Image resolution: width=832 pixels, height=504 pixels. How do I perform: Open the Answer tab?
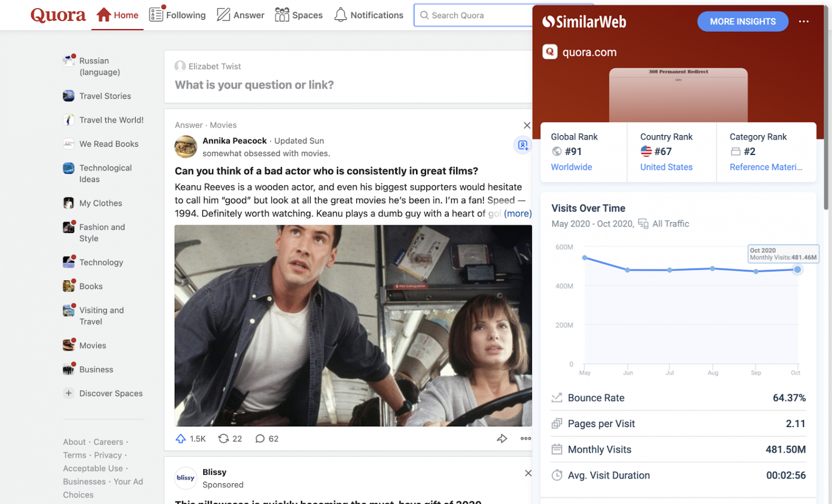click(x=241, y=15)
